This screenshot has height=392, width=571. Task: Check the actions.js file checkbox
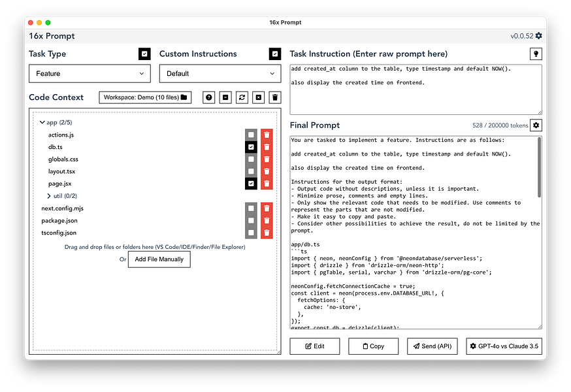251,135
